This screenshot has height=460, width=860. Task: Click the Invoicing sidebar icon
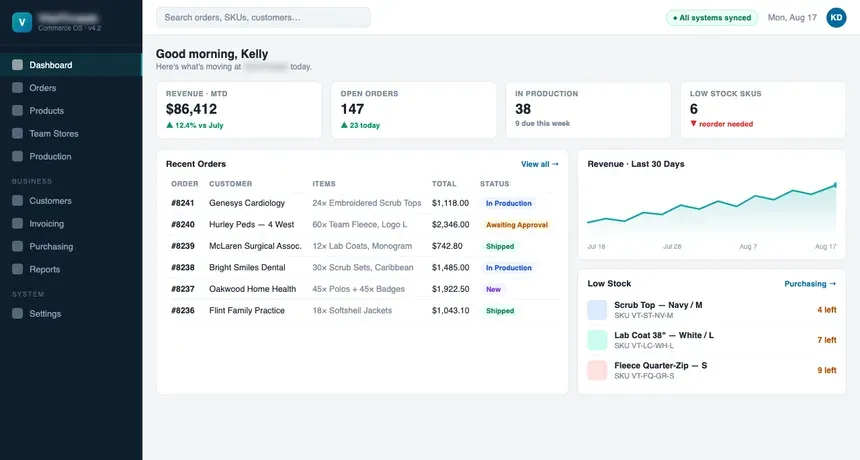point(18,224)
